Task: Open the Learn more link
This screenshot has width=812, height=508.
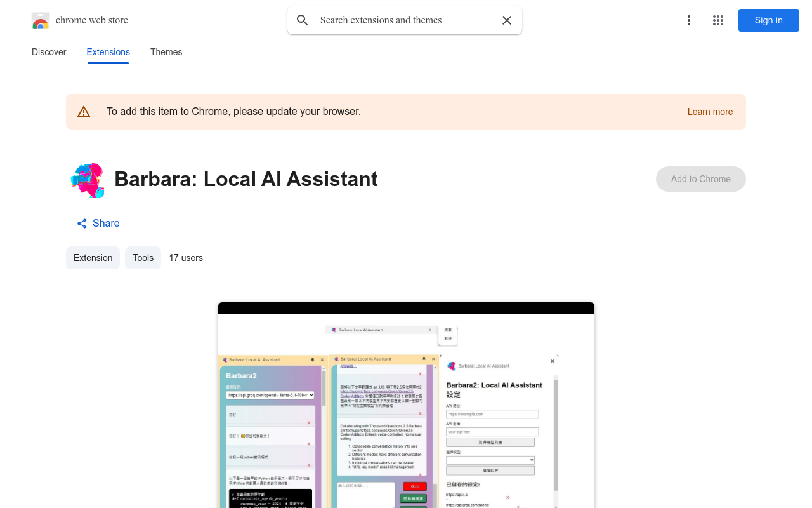Action: tap(710, 112)
